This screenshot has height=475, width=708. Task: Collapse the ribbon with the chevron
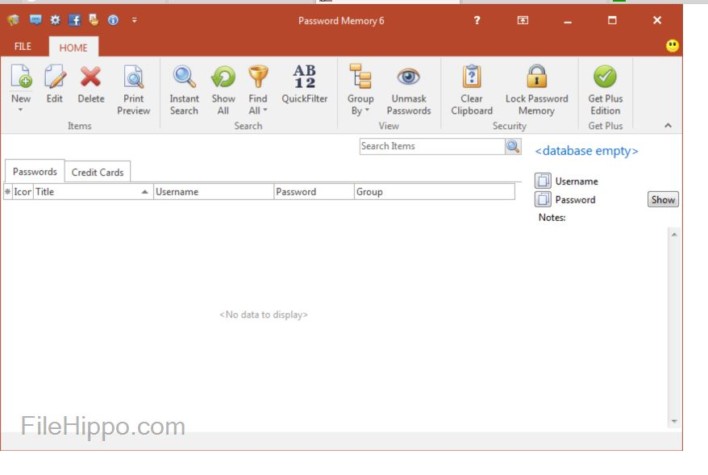tap(668, 126)
